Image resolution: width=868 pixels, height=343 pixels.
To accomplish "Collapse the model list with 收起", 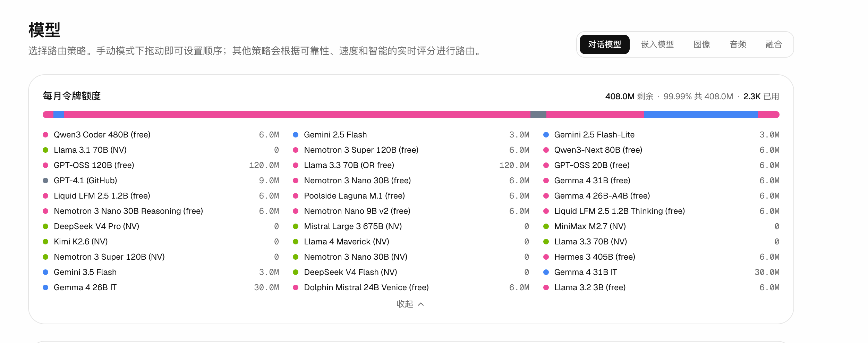I will [410, 304].
